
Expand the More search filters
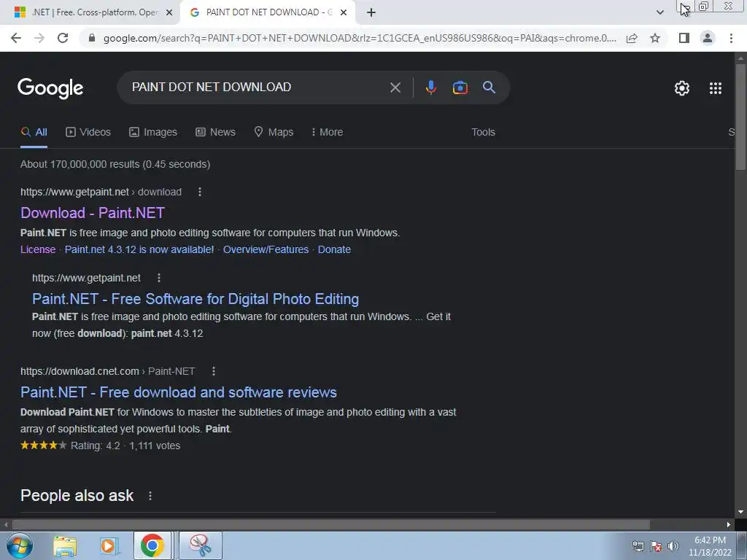327,132
